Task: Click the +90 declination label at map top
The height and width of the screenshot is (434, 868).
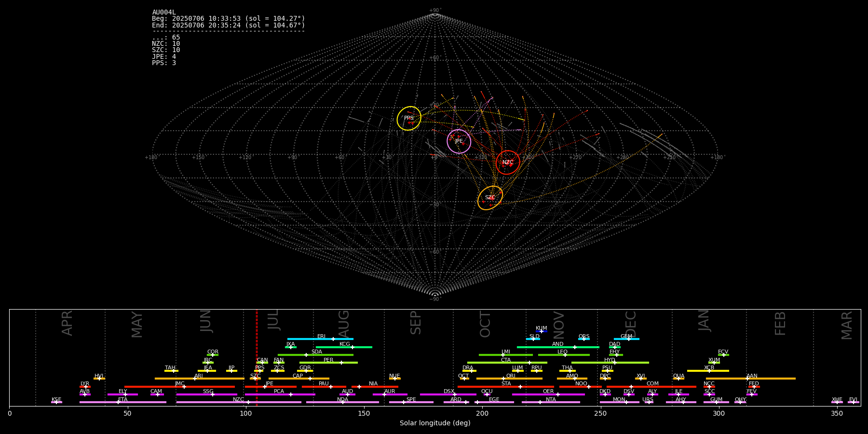Action: pos(435,11)
